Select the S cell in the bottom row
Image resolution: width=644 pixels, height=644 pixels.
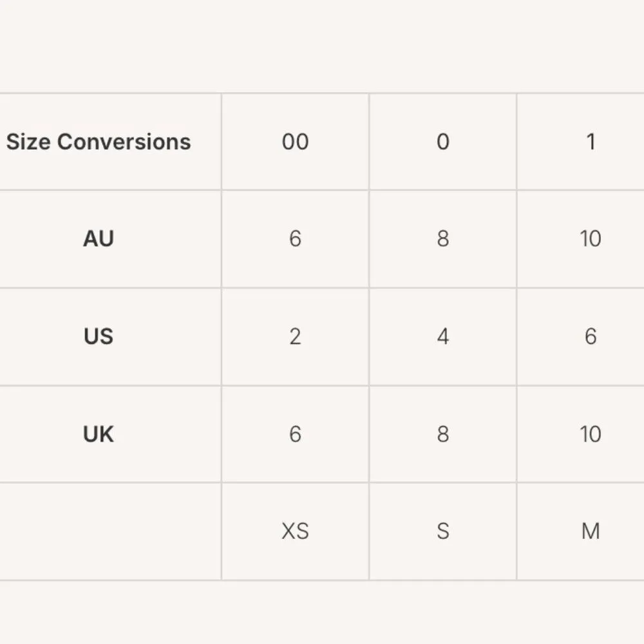(x=442, y=531)
